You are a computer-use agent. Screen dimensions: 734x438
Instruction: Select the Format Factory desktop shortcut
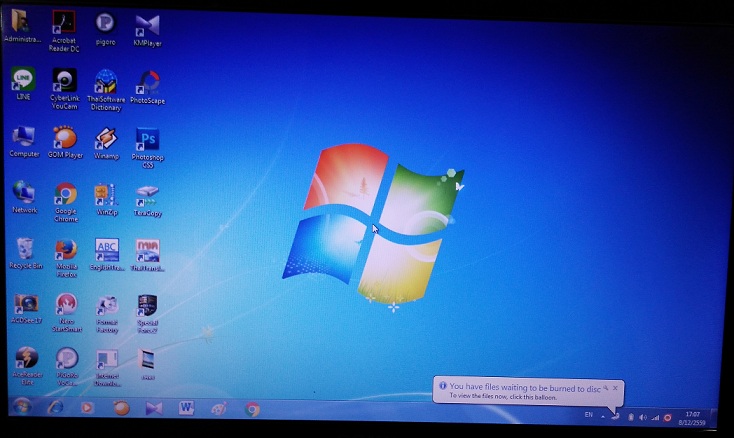(x=107, y=314)
